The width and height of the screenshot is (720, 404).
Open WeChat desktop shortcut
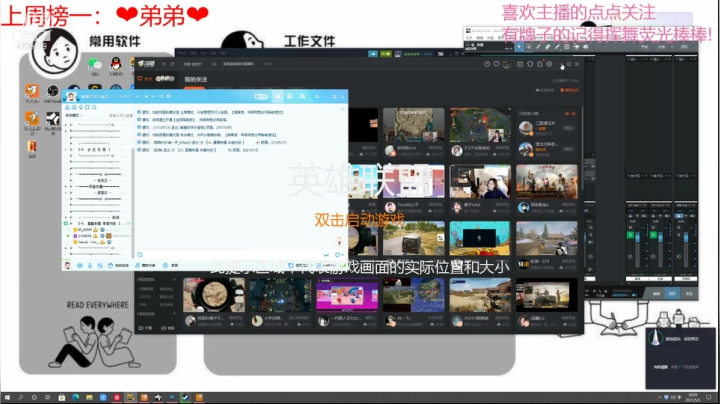pyautogui.click(x=95, y=65)
